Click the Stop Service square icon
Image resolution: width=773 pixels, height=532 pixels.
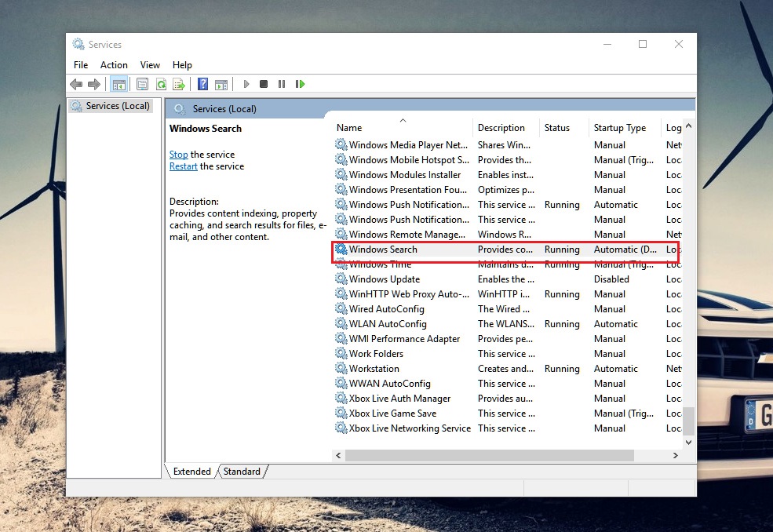coord(264,84)
